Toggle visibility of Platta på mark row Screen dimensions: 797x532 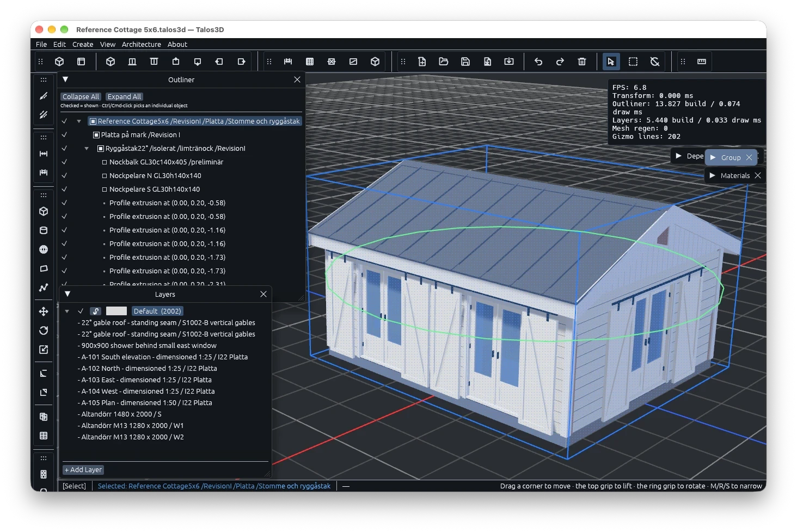64,134
